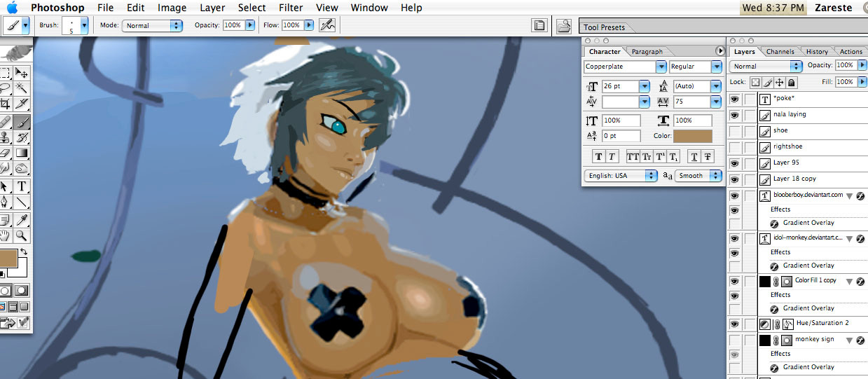Image resolution: width=868 pixels, height=379 pixels.
Task: Select the Clone Stamp tool
Action: click(5, 137)
